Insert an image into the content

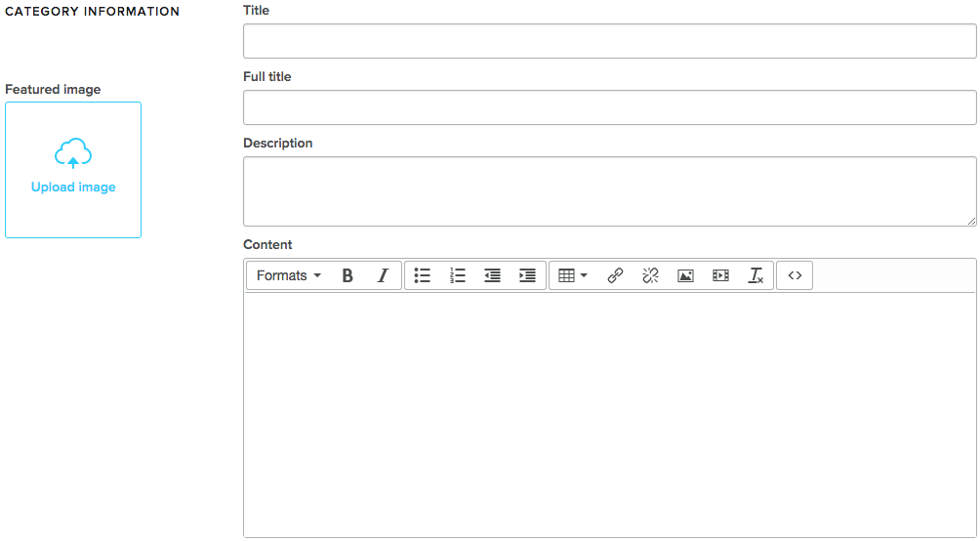point(685,275)
